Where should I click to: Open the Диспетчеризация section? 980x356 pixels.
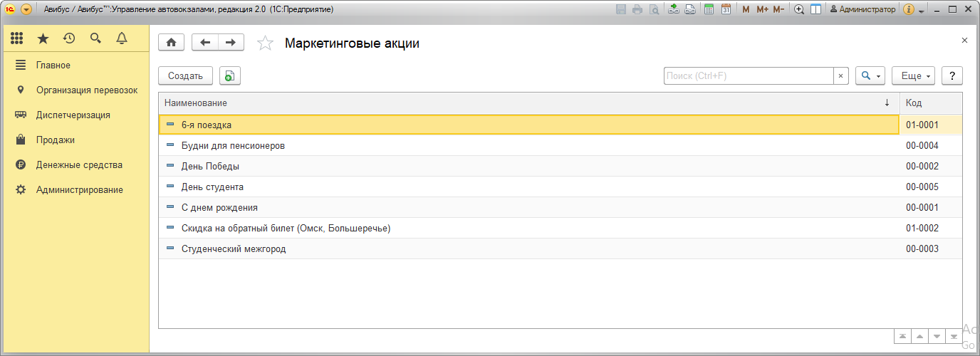(73, 115)
